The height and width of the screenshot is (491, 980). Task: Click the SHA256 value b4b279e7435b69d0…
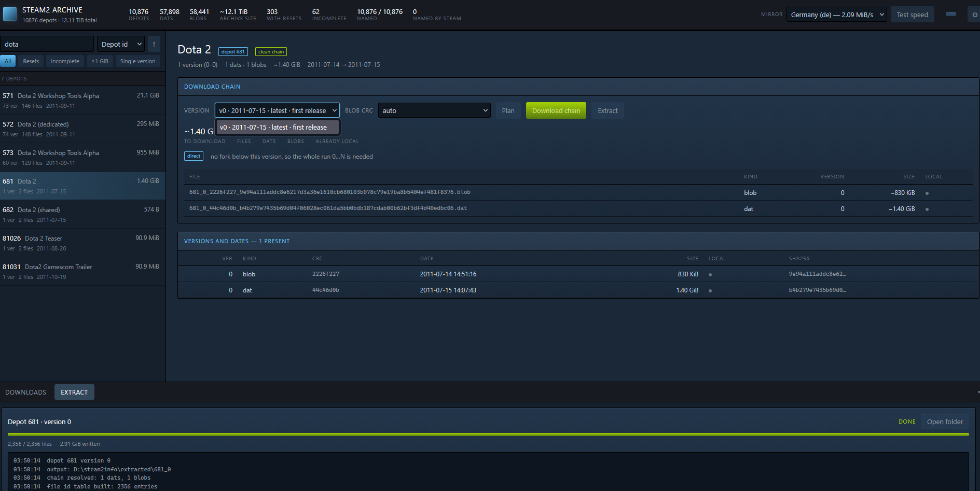coord(818,290)
